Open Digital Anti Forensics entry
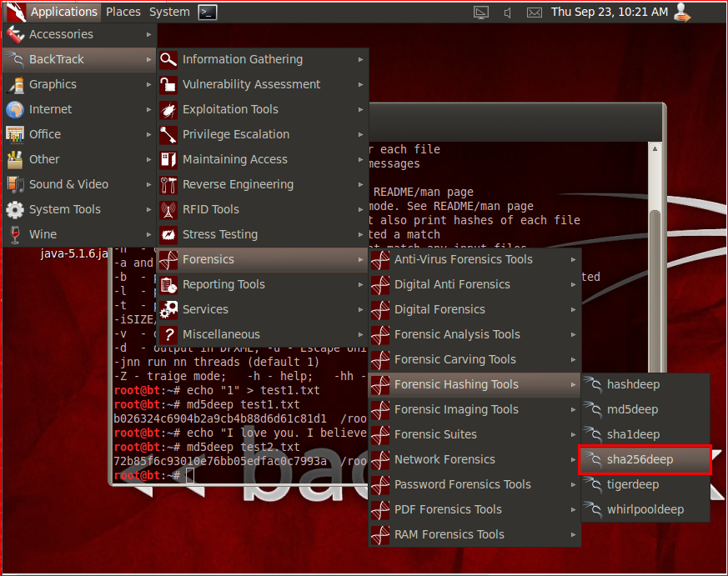 coord(474,284)
